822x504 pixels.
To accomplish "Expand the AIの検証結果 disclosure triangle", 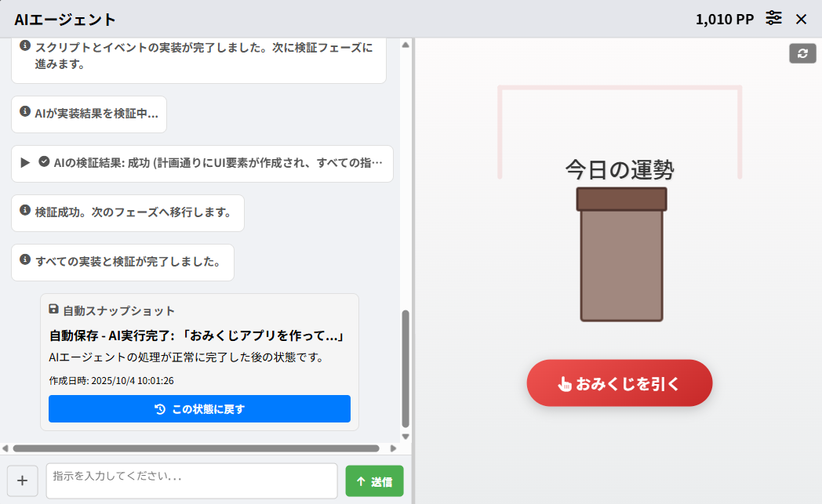I will 25,163.
